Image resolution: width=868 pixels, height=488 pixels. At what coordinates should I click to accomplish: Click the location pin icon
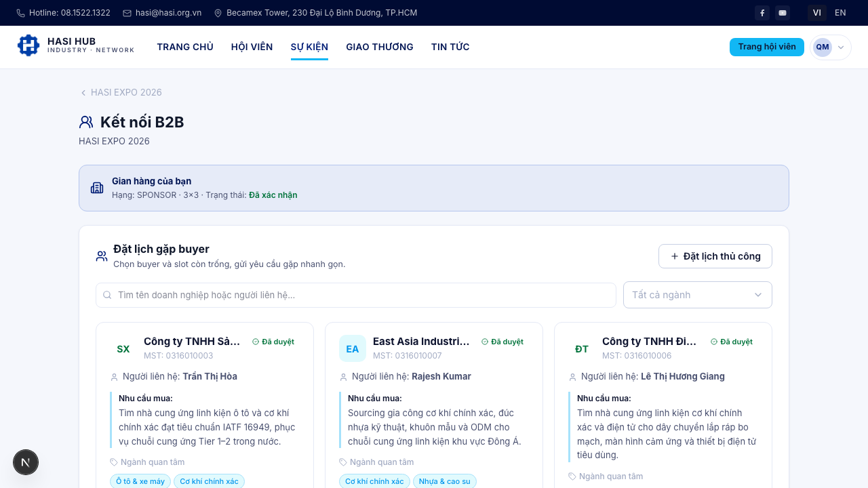[218, 13]
